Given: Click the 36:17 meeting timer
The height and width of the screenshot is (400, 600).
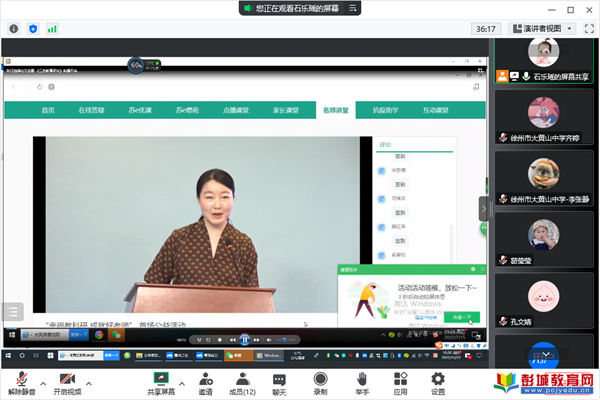Looking at the screenshot, I should pyautogui.click(x=486, y=29).
